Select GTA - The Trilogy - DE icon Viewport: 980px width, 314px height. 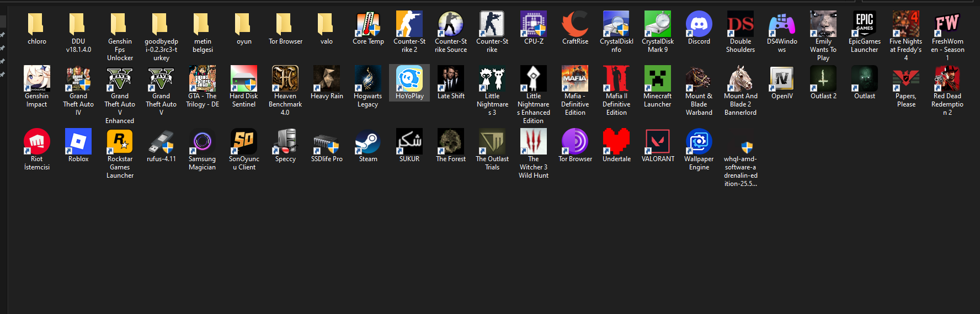pyautogui.click(x=203, y=78)
